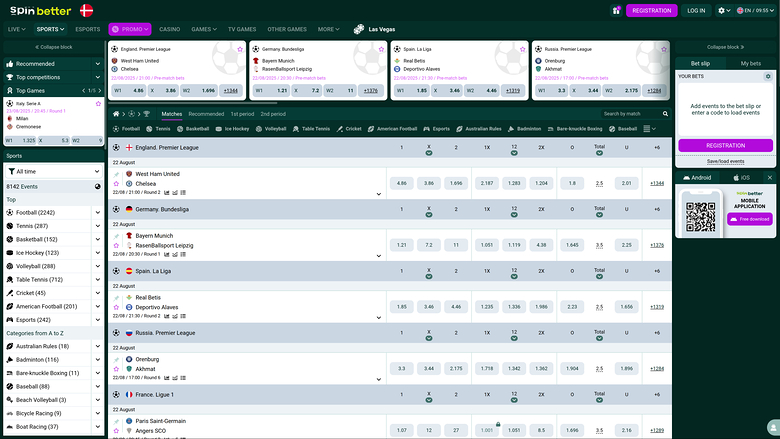Screen dimensions: 780x439
Task: Open the gift bonuses icon in header
Action: [616, 10]
